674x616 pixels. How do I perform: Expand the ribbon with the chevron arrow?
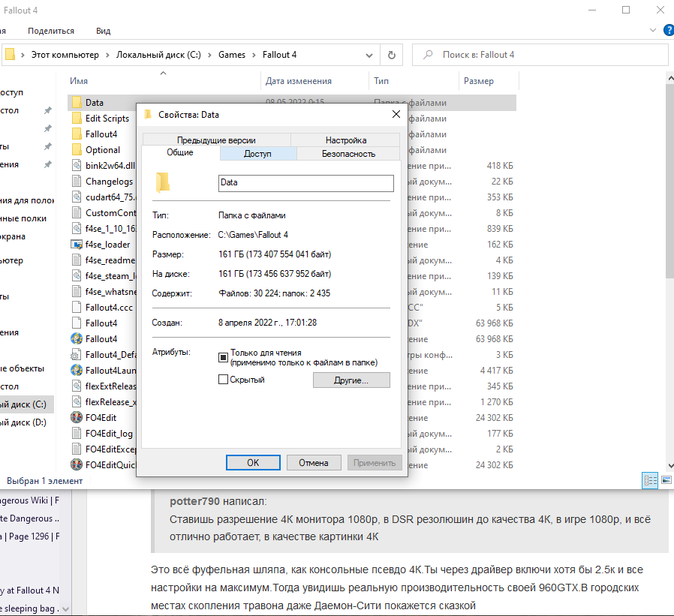point(651,31)
